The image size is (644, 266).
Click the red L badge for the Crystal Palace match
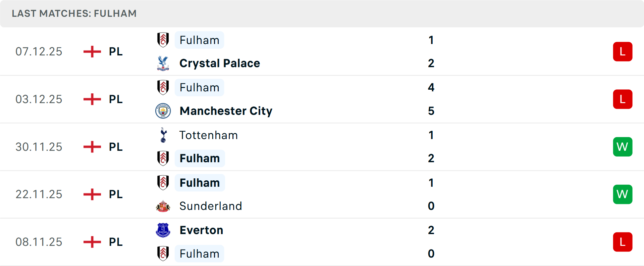point(623,51)
